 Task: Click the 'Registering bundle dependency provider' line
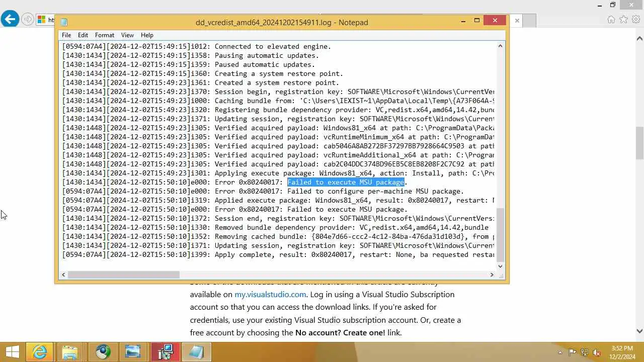[278, 110]
